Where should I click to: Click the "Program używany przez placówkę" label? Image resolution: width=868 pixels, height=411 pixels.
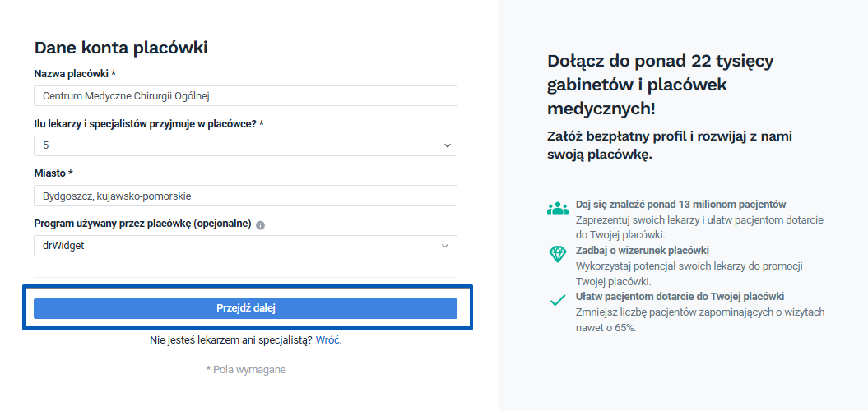click(x=142, y=224)
